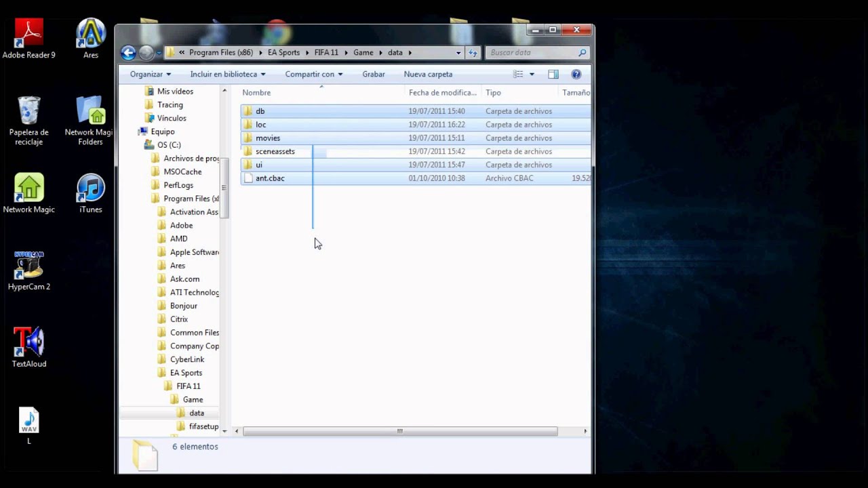This screenshot has width=868, height=488.
Task: Select Adobe folder in tree
Action: 181,226
